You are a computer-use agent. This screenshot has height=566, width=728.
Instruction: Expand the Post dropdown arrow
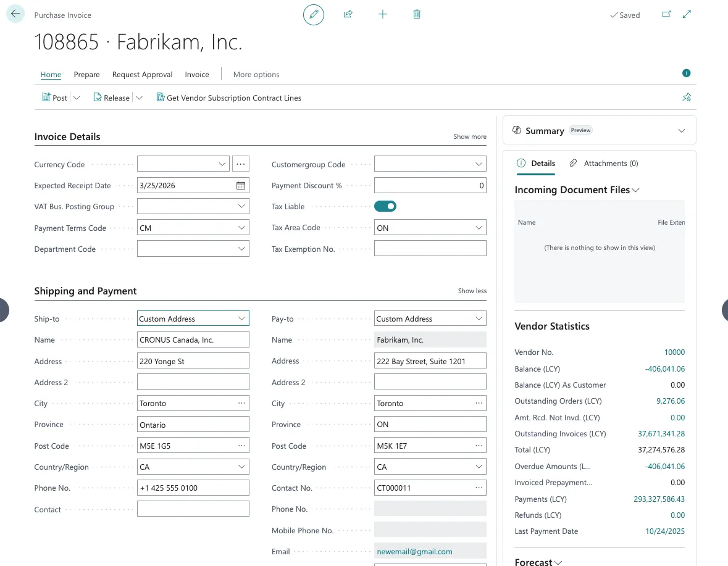[77, 98]
